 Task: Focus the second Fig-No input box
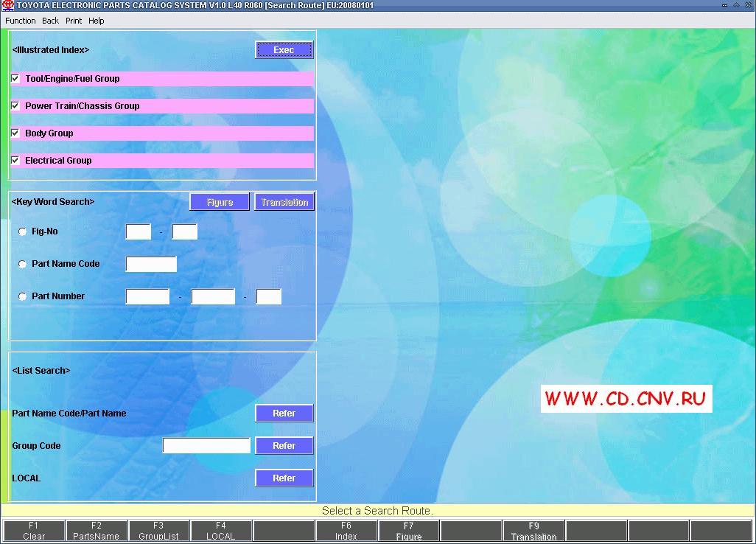coord(185,231)
